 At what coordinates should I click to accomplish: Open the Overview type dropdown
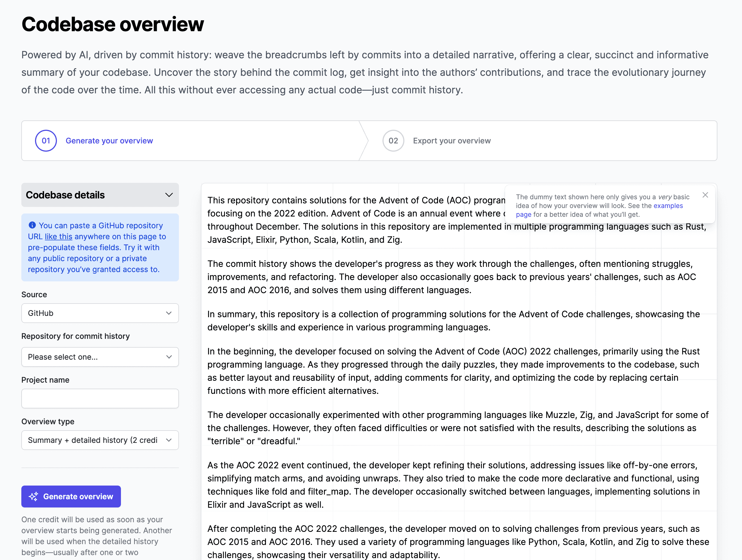point(100,440)
